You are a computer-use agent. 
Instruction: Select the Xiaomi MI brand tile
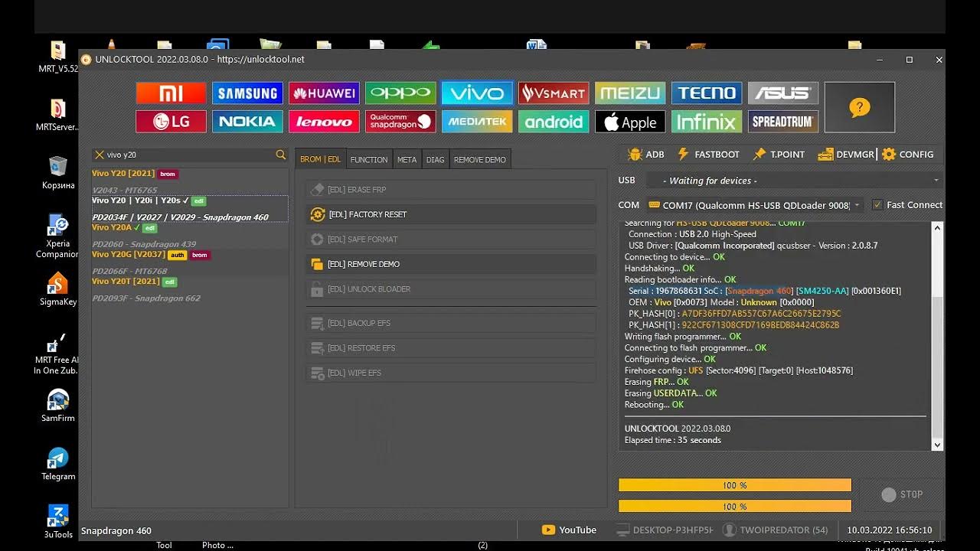pos(171,93)
